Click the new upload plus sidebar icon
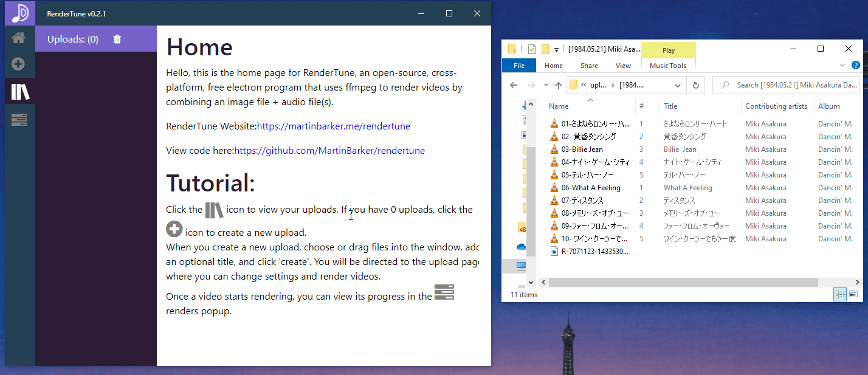Screen dimensions: 868x375 19,64
